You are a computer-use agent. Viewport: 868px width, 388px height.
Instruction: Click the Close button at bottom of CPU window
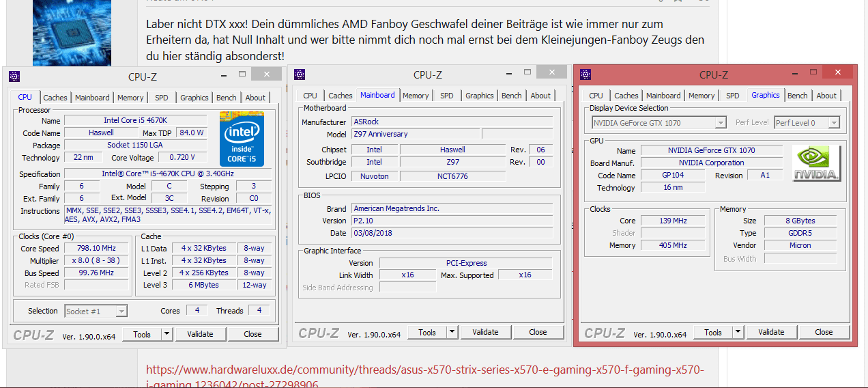coord(252,334)
